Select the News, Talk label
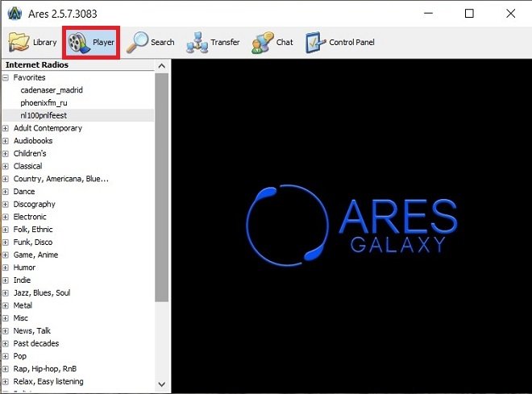 click(32, 331)
